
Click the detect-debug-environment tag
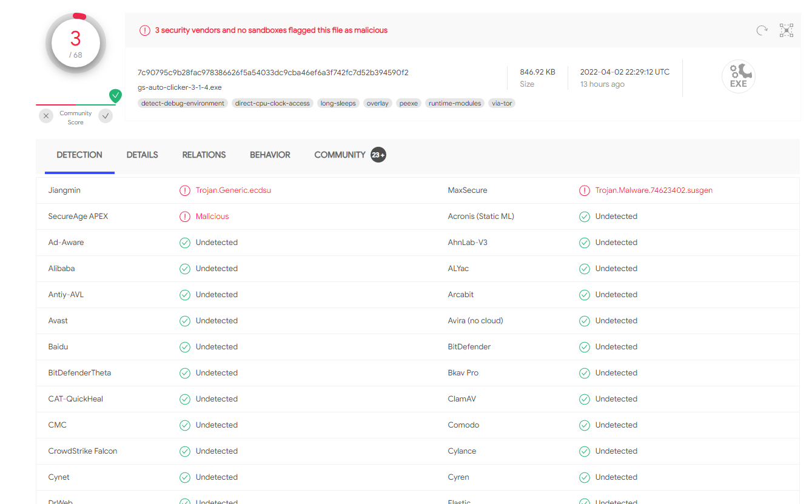point(183,104)
